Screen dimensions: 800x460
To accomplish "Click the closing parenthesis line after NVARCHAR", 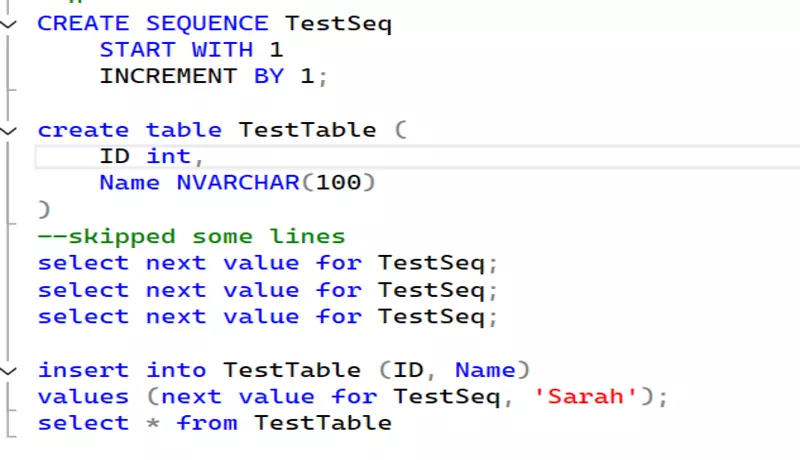I will coord(43,210).
